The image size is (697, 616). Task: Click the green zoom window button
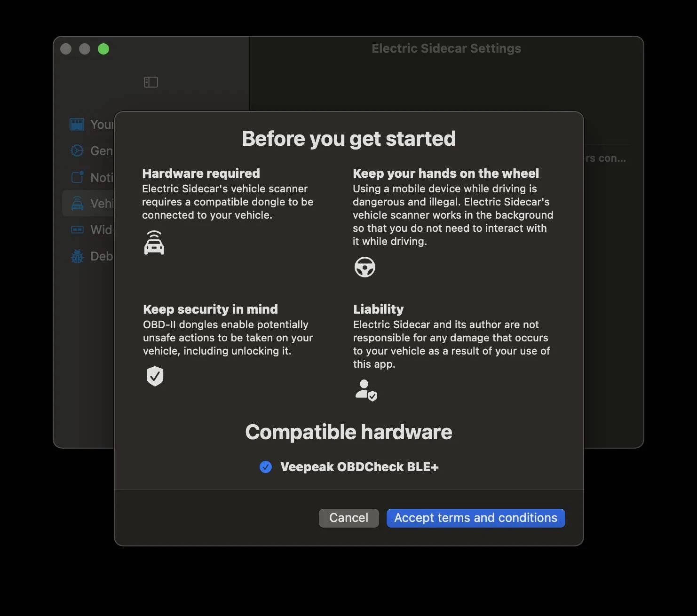(103, 49)
